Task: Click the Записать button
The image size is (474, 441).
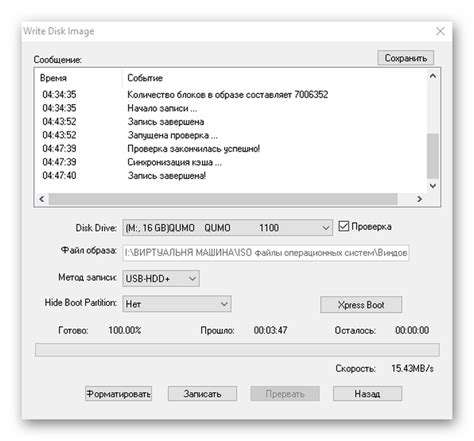Action: 202,394
